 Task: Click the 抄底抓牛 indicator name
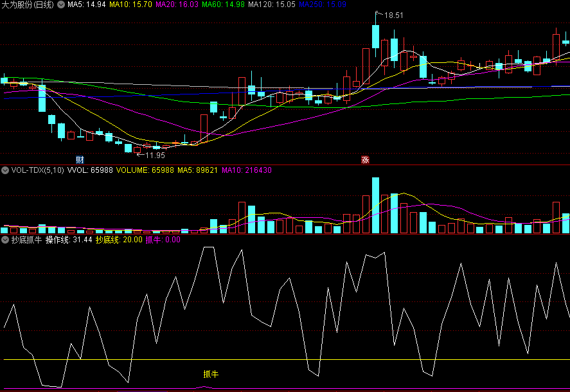click(26, 240)
